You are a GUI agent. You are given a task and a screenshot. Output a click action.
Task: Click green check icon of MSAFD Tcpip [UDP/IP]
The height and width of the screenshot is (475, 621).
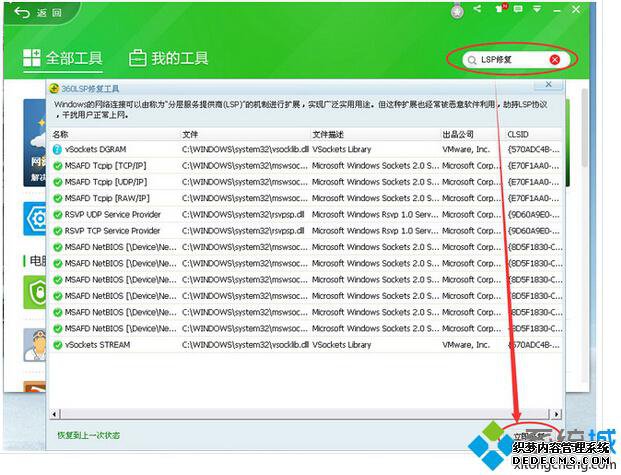coord(58,182)
